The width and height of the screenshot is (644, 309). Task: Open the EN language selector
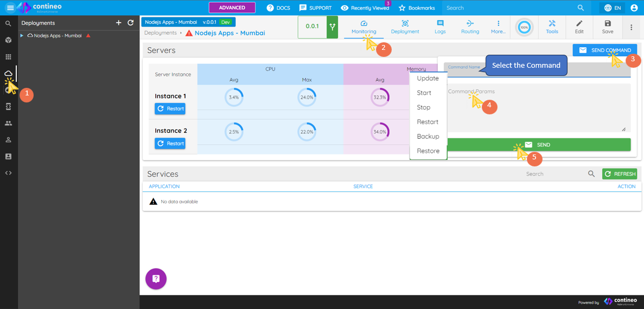(612, 8)
